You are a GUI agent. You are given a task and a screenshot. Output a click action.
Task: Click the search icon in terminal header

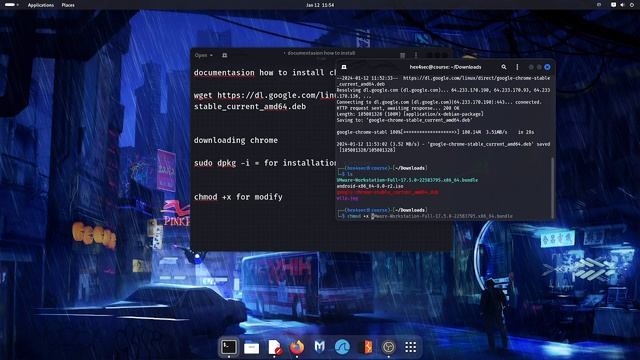pyautogui.click(x=504, y=67)
